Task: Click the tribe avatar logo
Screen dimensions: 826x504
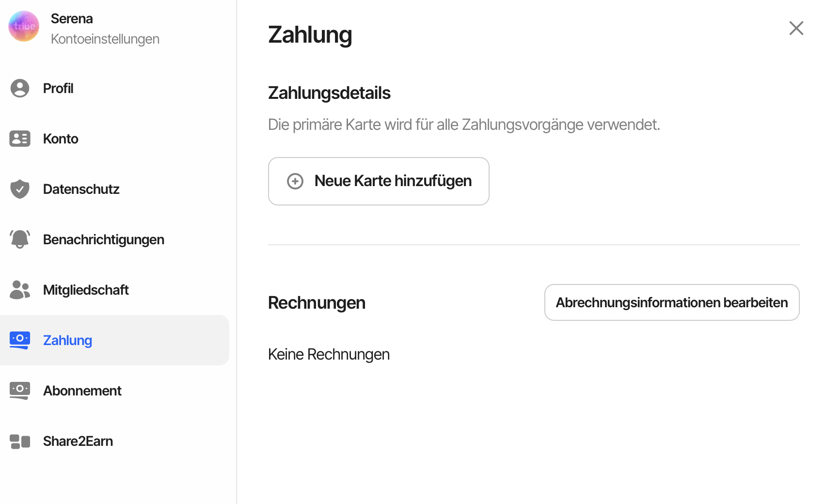Action: click(24, 27)
